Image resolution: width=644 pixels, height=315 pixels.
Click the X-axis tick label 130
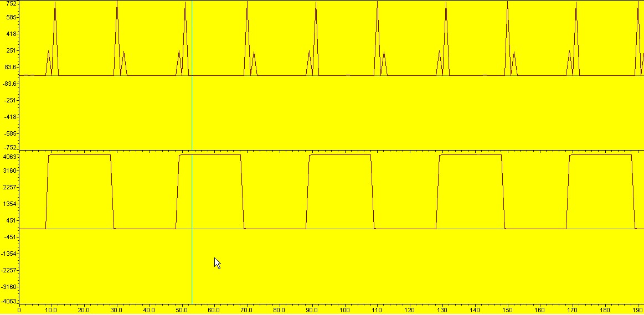click(x=443, y=311)
